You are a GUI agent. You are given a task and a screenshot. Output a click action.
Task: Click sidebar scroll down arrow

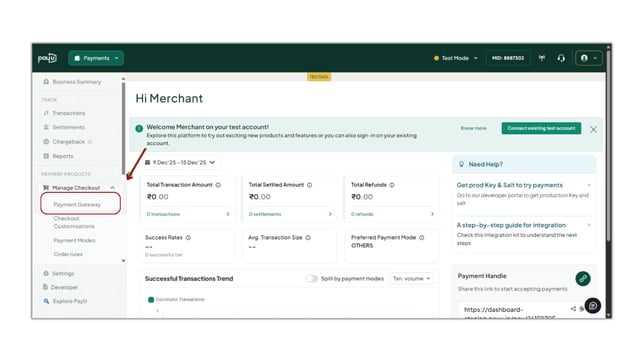[124, 261]
